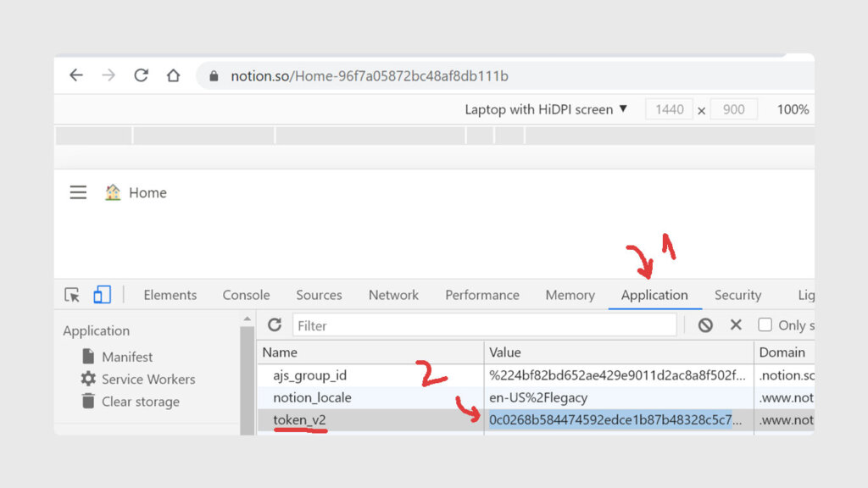Reload the Notion page
868x488 pixels.
(141, 75)
